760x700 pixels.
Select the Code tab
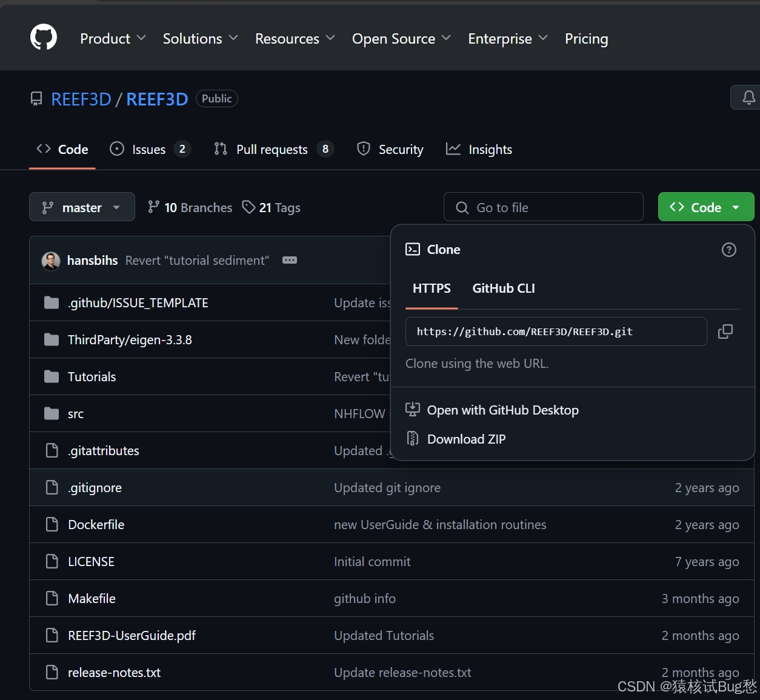[x=62, y=149]
